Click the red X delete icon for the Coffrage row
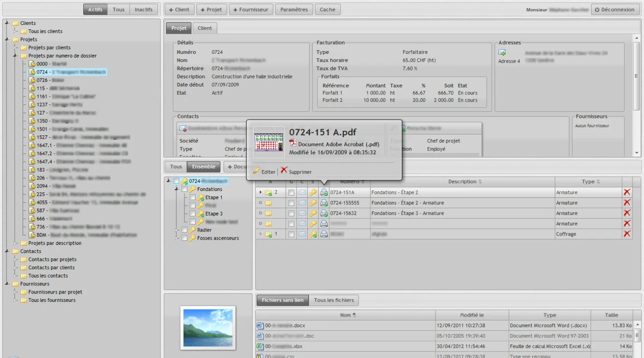The width and height of the screenshot is (644, 358). pos(627,234)
